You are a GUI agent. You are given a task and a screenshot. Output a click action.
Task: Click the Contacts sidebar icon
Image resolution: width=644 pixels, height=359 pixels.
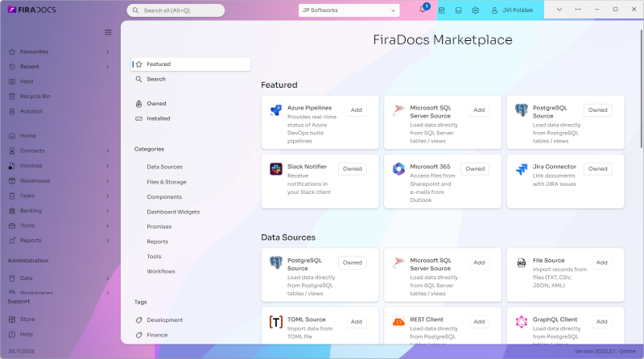click(x=12, y=151)
